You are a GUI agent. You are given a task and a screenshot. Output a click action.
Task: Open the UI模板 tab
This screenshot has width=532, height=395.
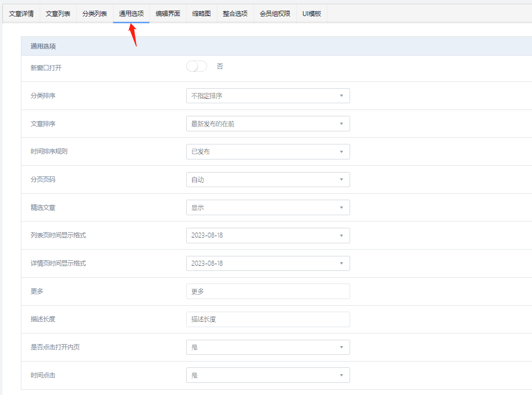312,14
